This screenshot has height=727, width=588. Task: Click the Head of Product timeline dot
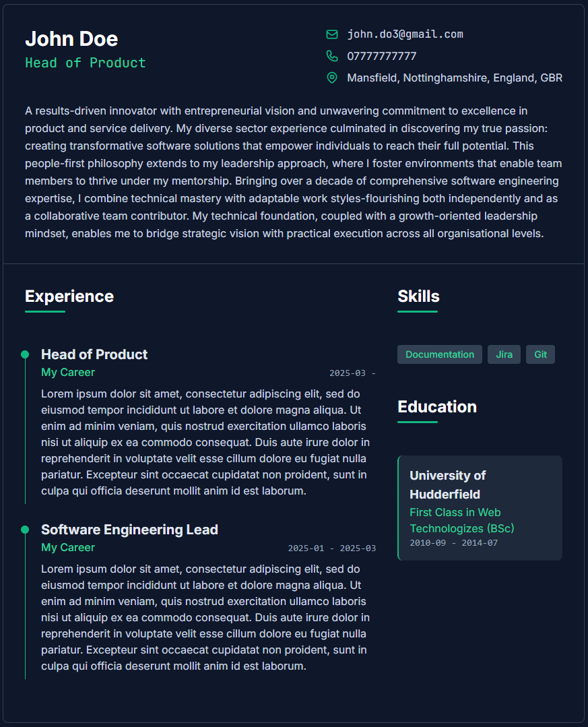coord(25,354)
